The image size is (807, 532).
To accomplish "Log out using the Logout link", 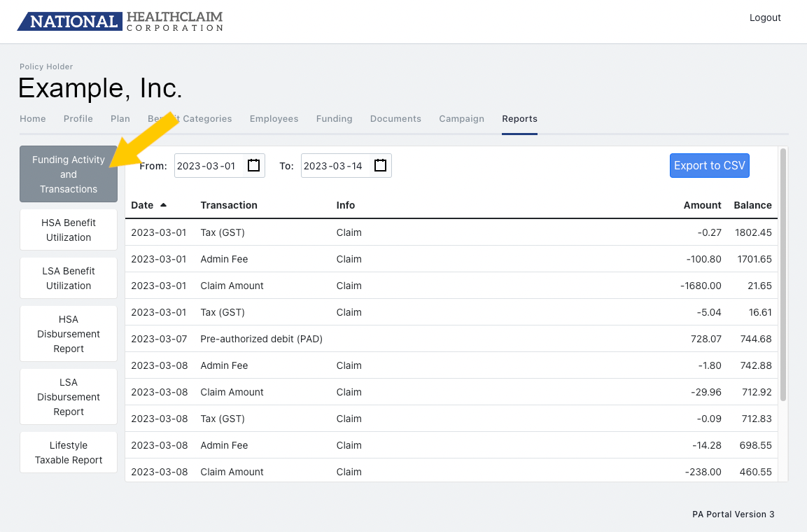I will [x=765, y=17].
